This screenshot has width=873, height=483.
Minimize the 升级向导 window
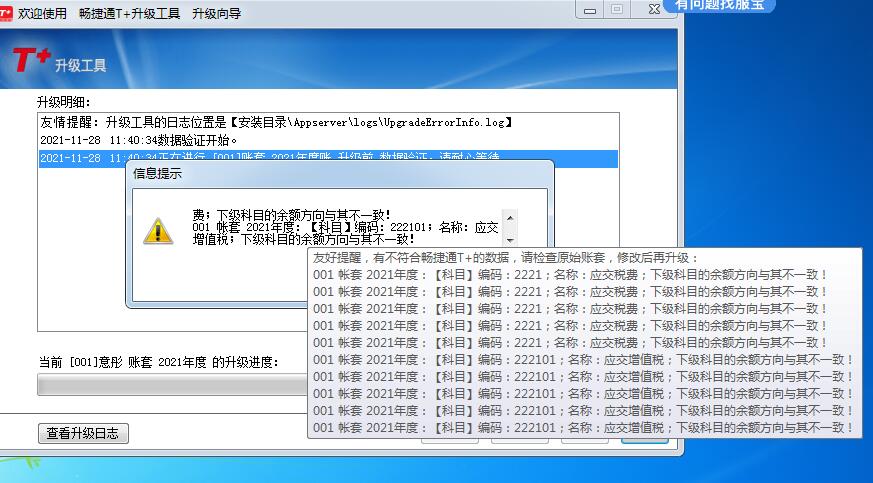click(590, 9)
